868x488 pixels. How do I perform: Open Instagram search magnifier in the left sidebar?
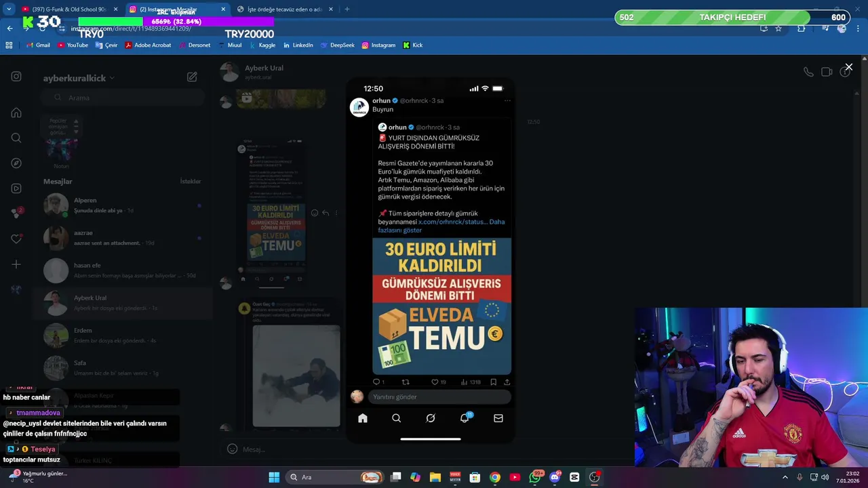tap(16, 138)
